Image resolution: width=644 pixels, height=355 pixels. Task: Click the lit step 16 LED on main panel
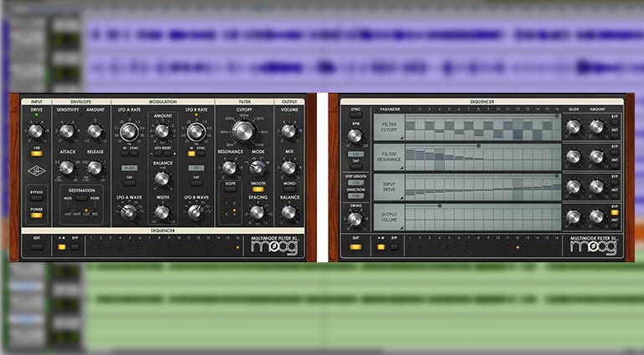click(238, 247)
